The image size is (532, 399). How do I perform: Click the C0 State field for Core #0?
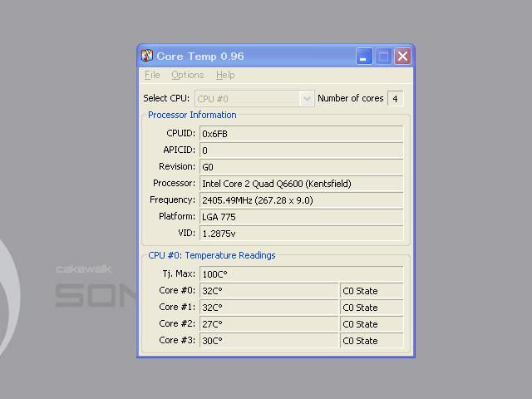tap(372, 291)
